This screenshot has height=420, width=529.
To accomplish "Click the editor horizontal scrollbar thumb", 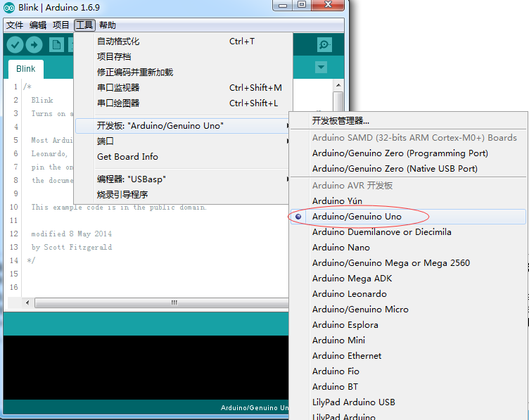I will pos(162,303).
